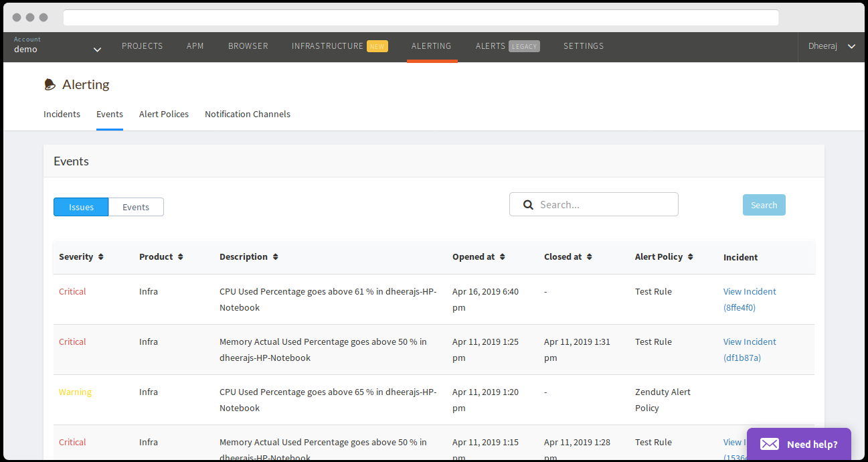
Task: Click the browser address bar
Action: click(x=421, y=17)
